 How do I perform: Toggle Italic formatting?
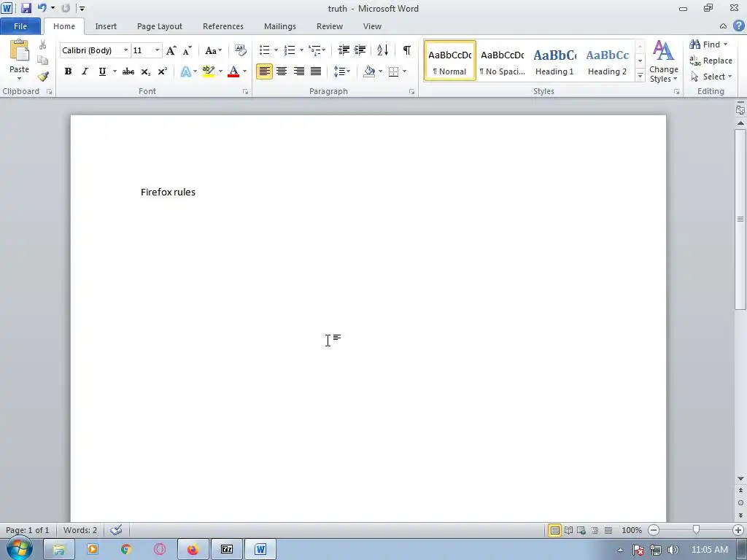[85, 71]
